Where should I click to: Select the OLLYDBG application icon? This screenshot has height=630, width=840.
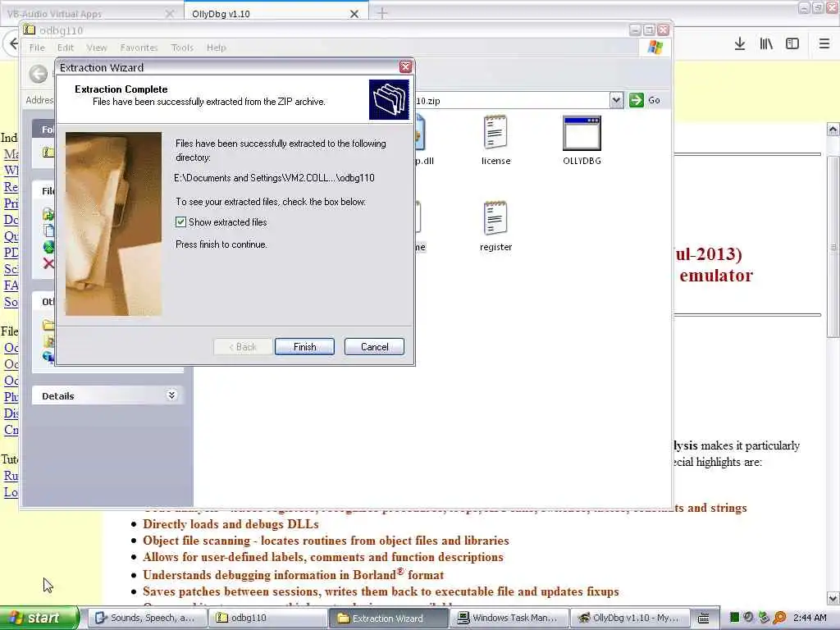pyautogui.click(x=582, y=140)
